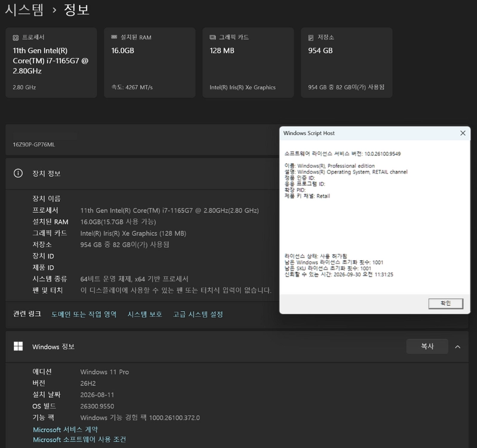Screen dimensions: 477x448
Task: Close the Windows Script Host dialog
Action: pyautogui.click(x=463, y=133)
